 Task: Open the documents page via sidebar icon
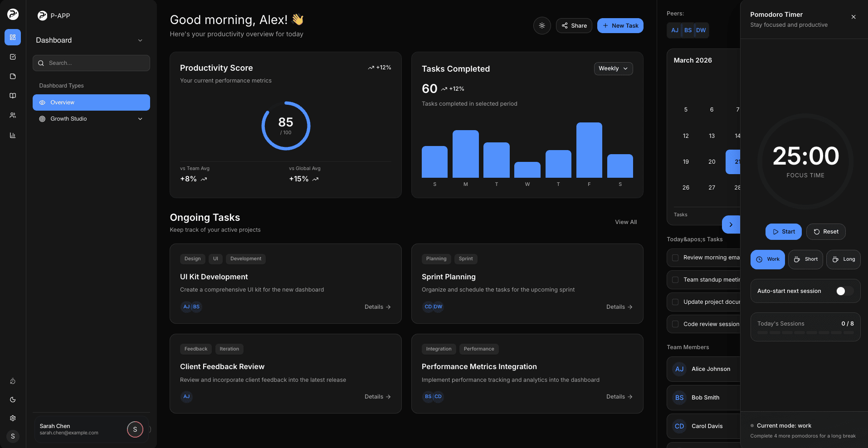pos(13,76)
